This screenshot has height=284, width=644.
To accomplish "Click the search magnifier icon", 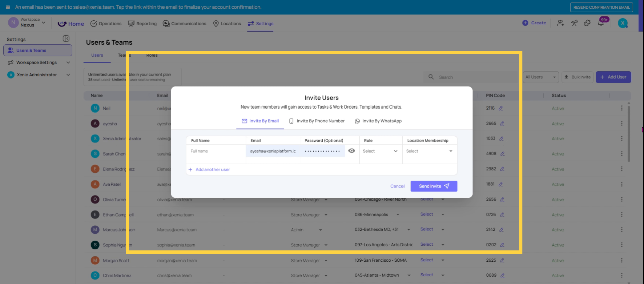I will (431, 77).
